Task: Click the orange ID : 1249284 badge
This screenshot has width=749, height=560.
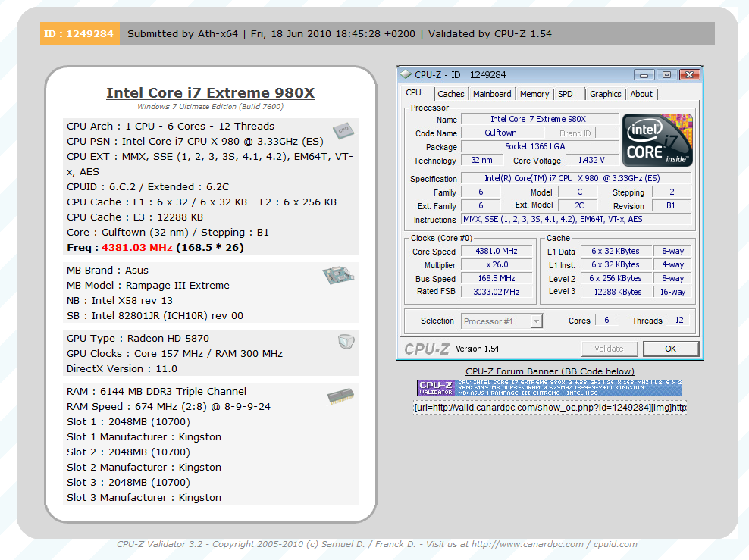Action: 80,33
